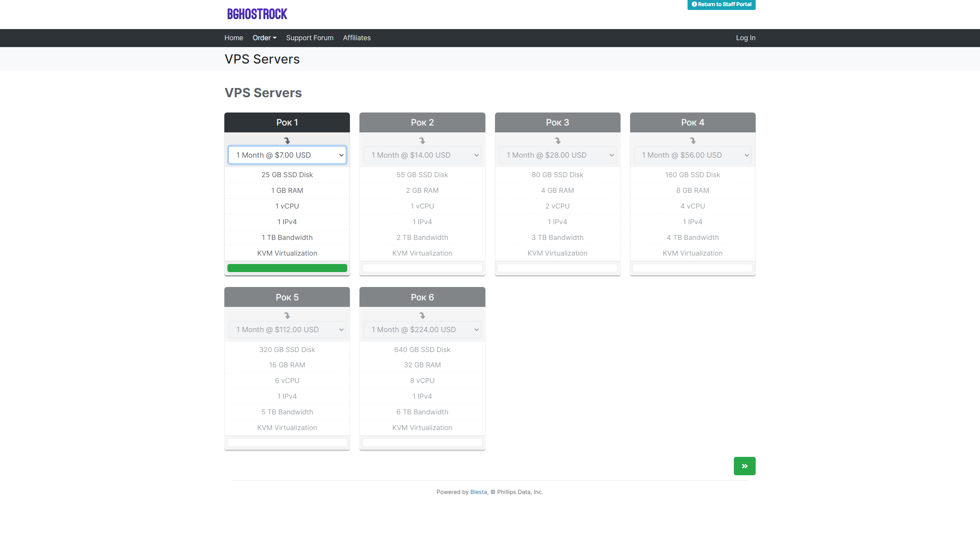The width and height of the screenshot is (980, 551).
Task: Click "1 GB RAM" text
Action: pos(287,191)
